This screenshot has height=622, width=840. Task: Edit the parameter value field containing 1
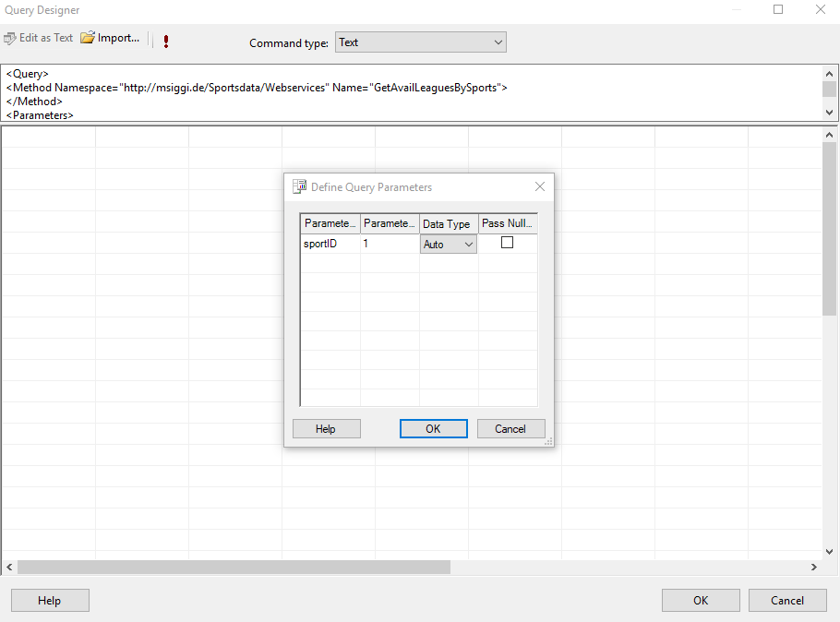tap(389, 245)
